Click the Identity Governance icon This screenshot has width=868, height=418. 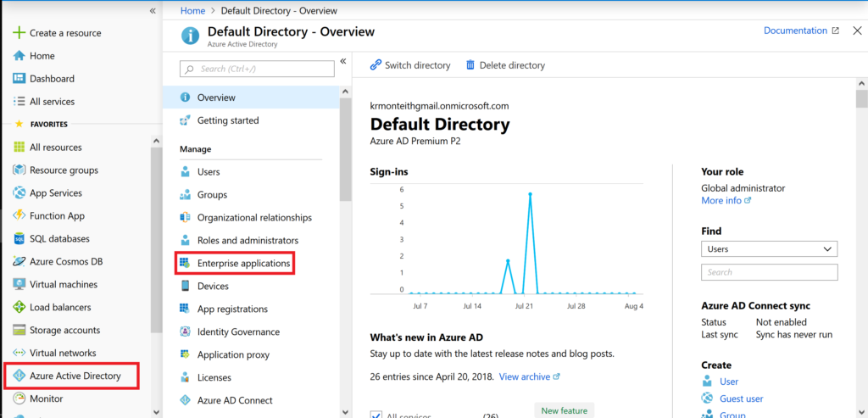click(186, 332)
